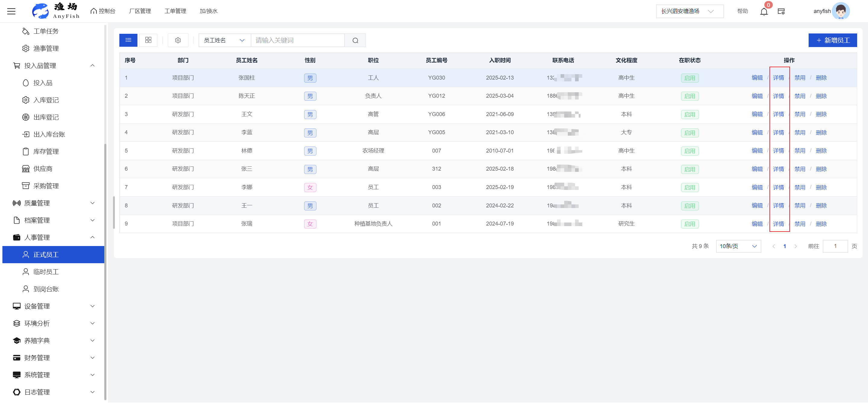Screen dimensions: 868x407
Task: Open table column settings gear
Action: (x=178, y=40)
